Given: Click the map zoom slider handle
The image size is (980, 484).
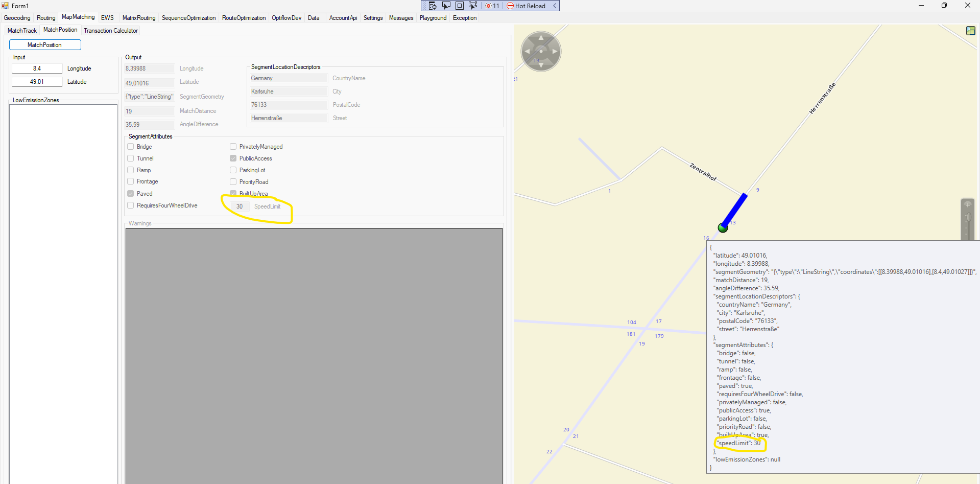Looking at the screenshot, I should (968, 218).
